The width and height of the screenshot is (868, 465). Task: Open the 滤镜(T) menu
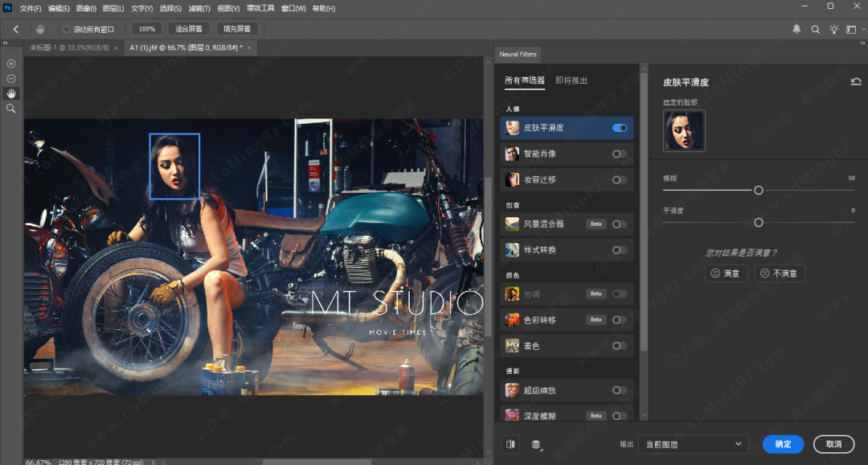click(x=199, y=8)
